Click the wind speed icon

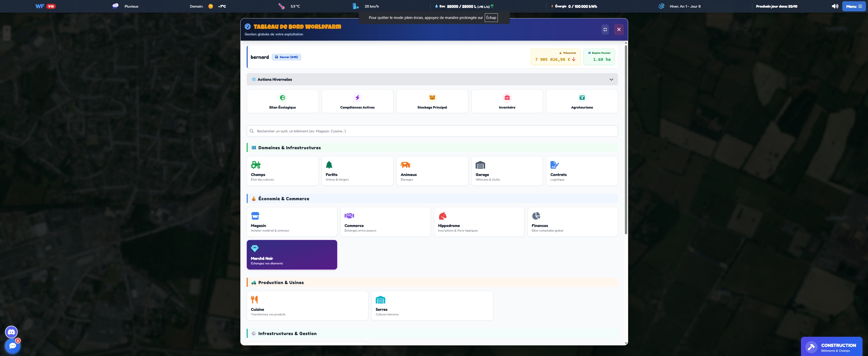(x=355, y=6)
